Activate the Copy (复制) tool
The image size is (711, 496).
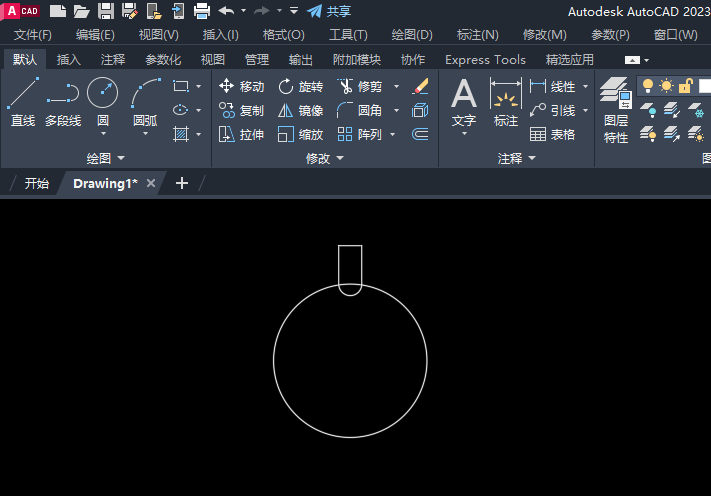pos(241,110)
